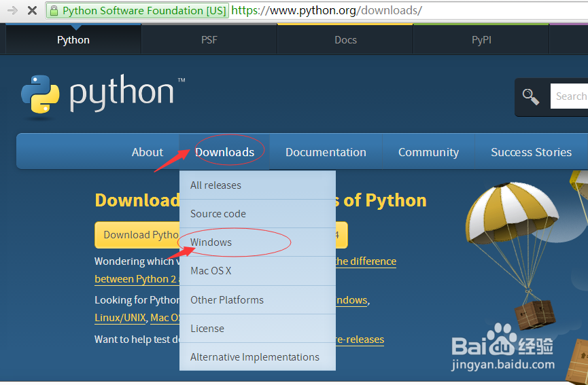588x385 pixels.
Task: Open the Docs top tab
Action: [x=345, y=39]
